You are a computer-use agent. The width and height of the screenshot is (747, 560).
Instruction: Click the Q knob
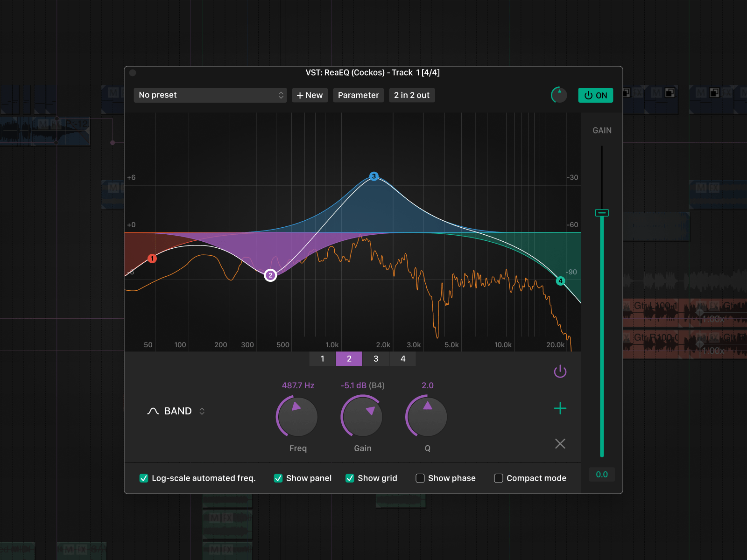(x=427, y=417)
